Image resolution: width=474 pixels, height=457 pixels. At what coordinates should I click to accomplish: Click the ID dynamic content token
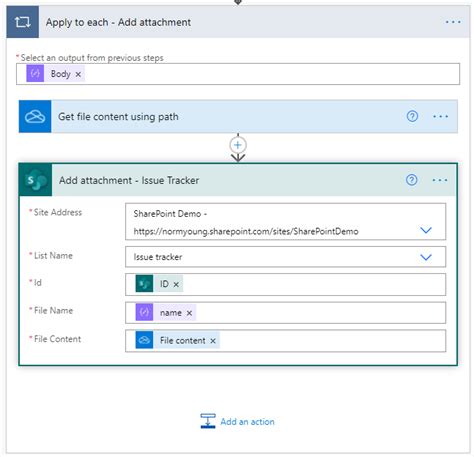point(159,284)
